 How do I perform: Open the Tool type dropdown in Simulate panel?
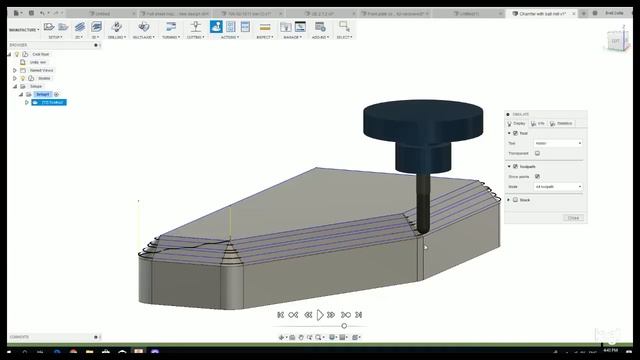click(x=558, y=143)
